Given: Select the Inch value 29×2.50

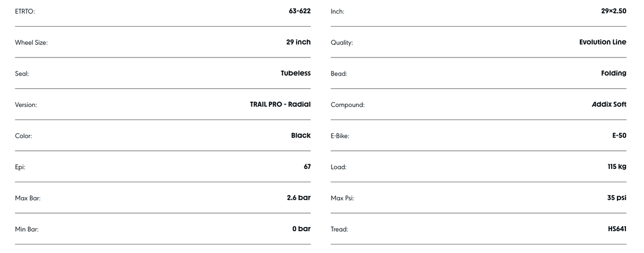Looking at the screenshot, I should pos(613,11).
